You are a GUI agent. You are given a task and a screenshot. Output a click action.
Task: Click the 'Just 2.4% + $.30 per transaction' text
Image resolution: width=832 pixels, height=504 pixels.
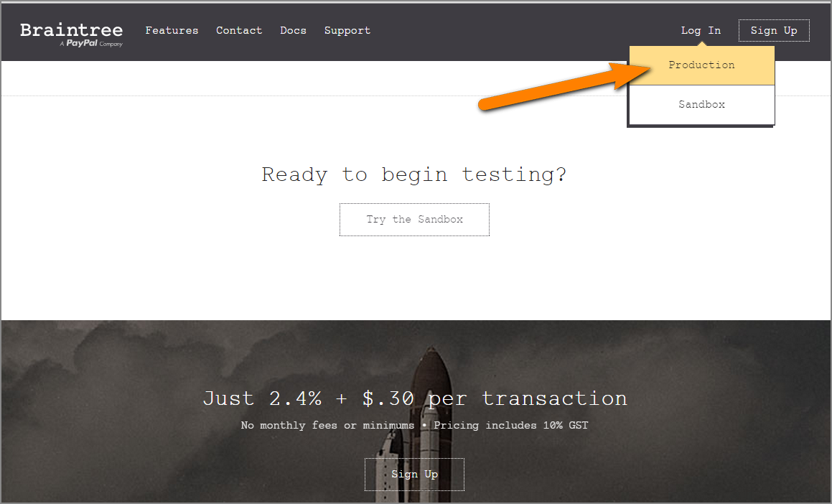[x=415, y=398]
